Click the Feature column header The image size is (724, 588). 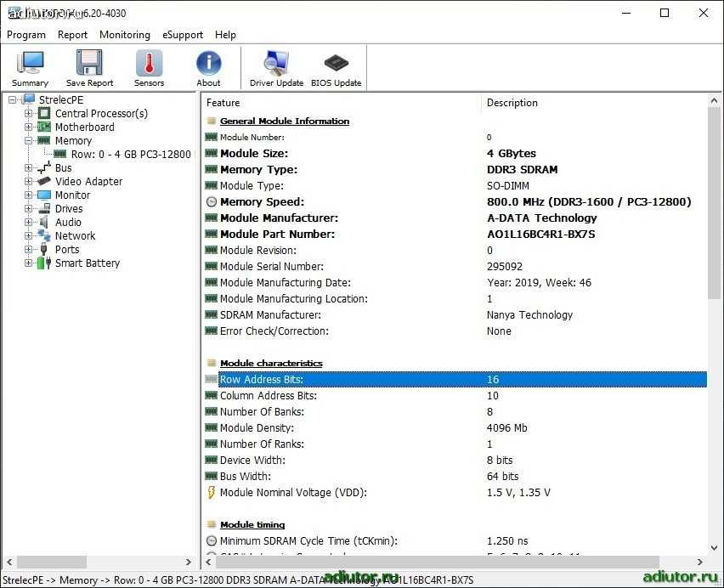coord(340,103)
